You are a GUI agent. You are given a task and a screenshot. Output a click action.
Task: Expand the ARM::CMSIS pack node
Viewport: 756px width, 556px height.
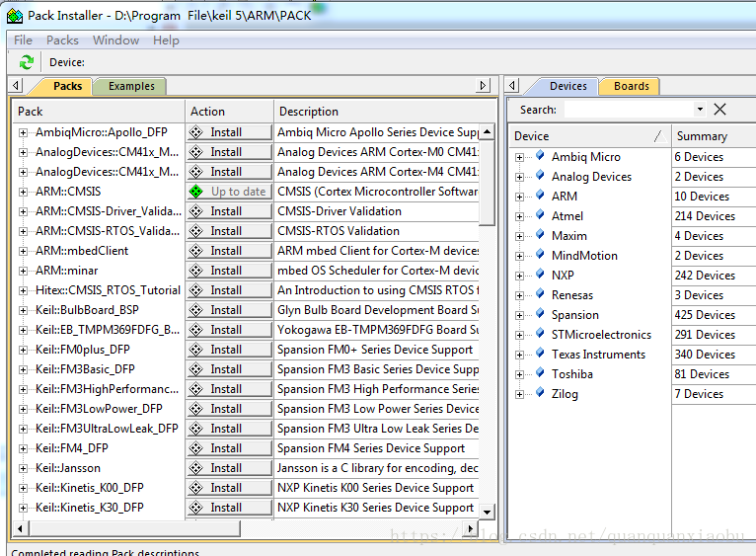pos(23,193)
